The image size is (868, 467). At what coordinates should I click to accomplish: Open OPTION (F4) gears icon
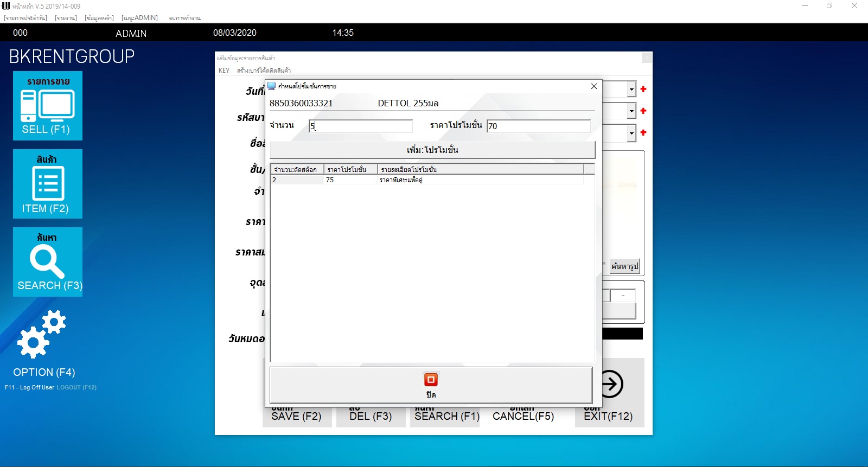pyautogui.click(x=42, y=335)
